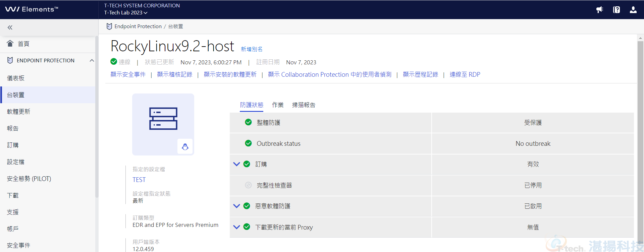
Task: Click the 連線至 RDP link
Action: pyautogui.click(x=465, y=74)
